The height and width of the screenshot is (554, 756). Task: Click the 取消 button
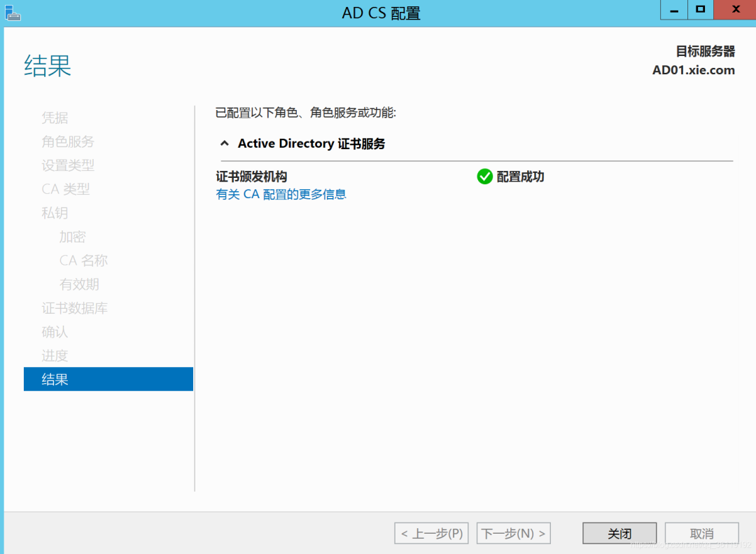click(701, 533)
